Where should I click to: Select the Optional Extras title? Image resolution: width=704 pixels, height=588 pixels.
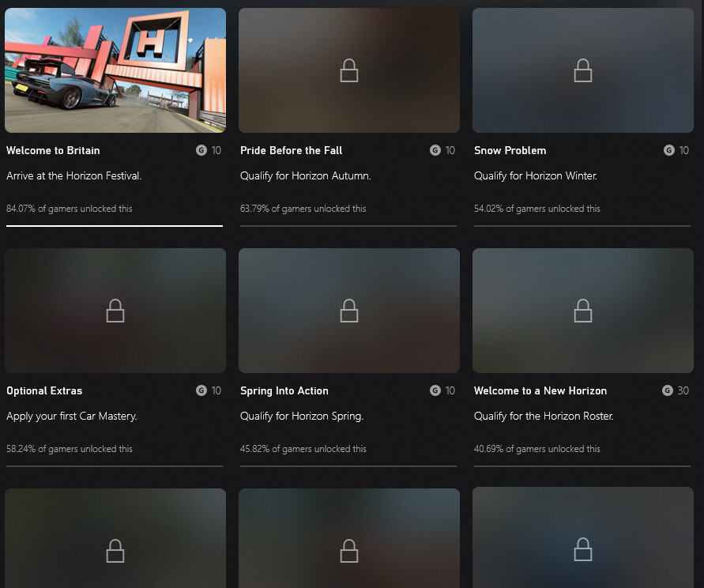(44, 390)
